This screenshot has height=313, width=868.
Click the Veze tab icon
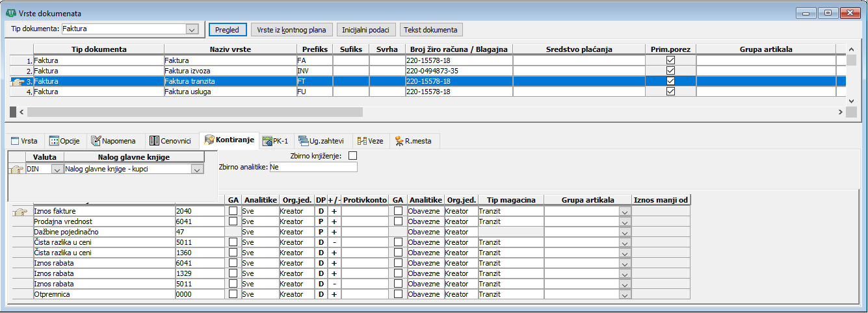tap(362, 141)
